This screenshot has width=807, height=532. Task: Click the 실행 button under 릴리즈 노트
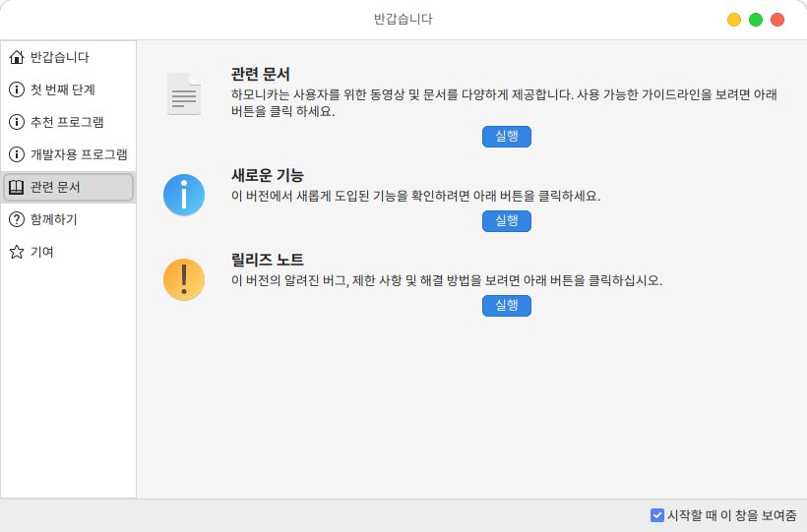506,306
